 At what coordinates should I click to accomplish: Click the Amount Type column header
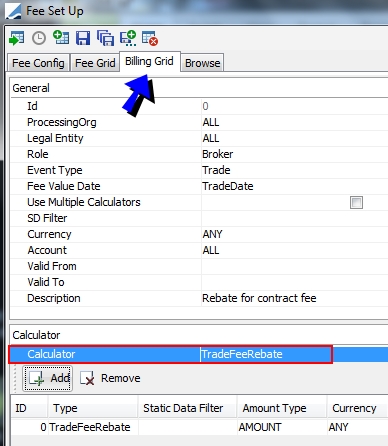coord(282,408)
